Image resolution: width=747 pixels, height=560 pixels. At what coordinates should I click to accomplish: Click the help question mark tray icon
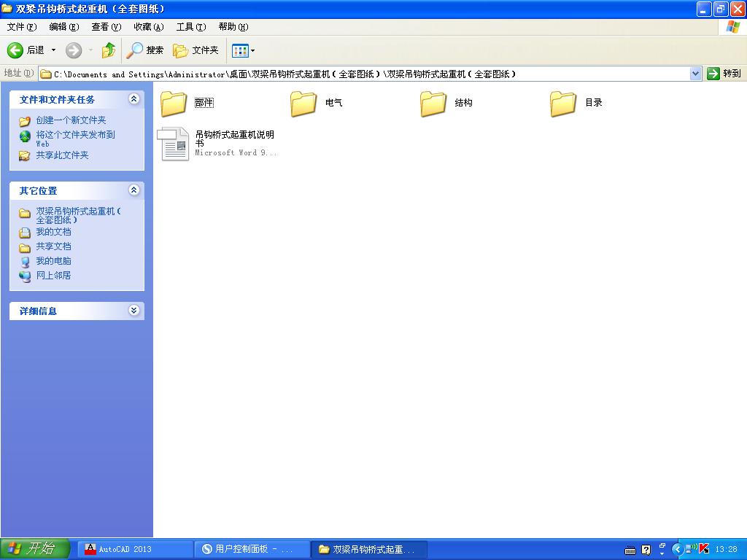tap(646, 550)
